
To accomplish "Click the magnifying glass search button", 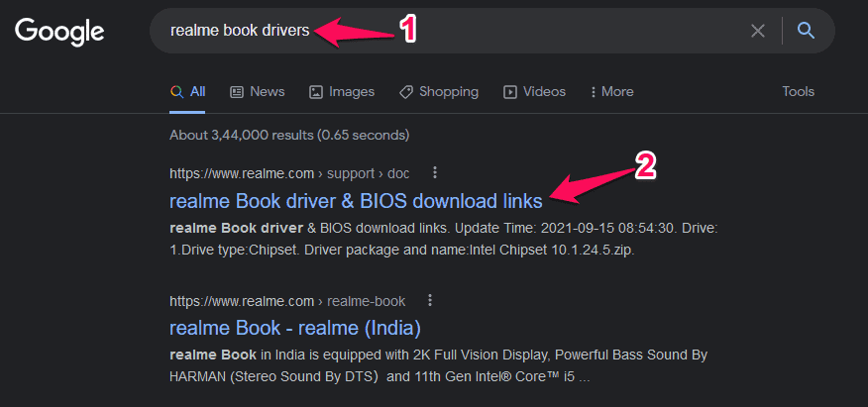I will point(806,31).
